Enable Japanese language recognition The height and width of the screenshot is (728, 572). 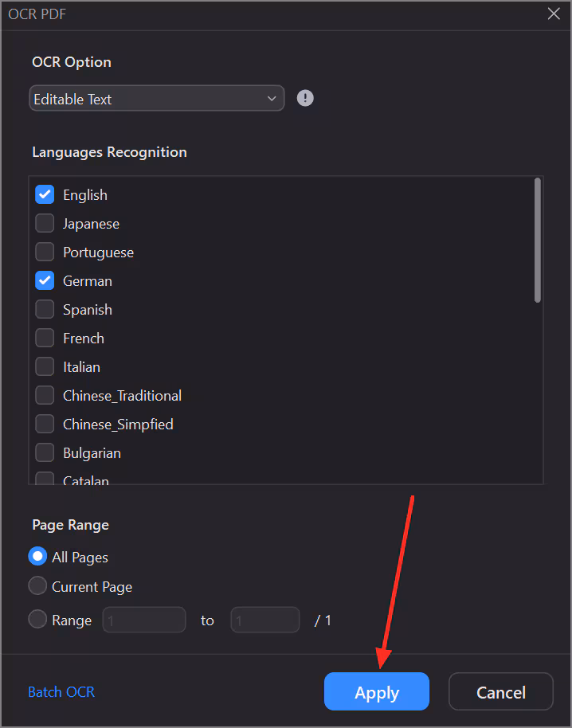pos(45,223)
